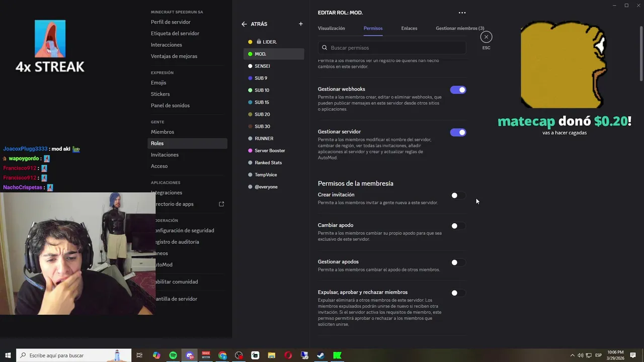The width and height of the screenshot is (644, 362).
Task: Select the SUB 20 role
Action: (274, 114)
